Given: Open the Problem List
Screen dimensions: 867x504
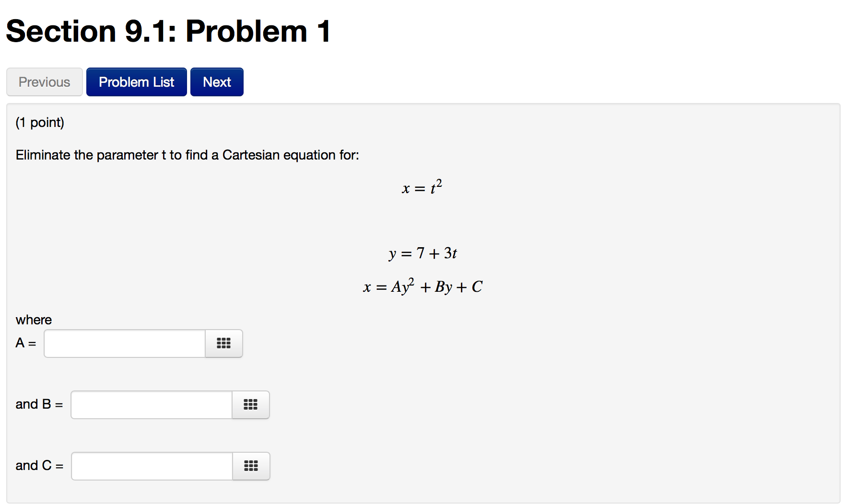Looking at the screenshot, I should point(136,82).
